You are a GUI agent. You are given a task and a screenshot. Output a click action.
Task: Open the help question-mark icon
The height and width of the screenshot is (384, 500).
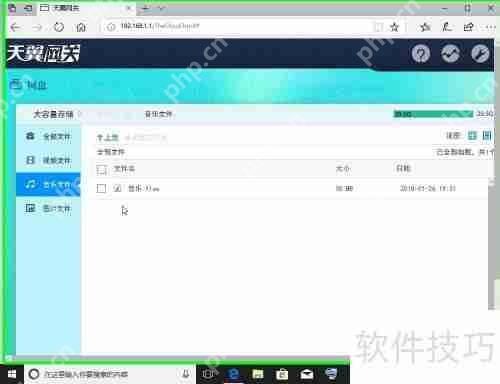point(421,53)
